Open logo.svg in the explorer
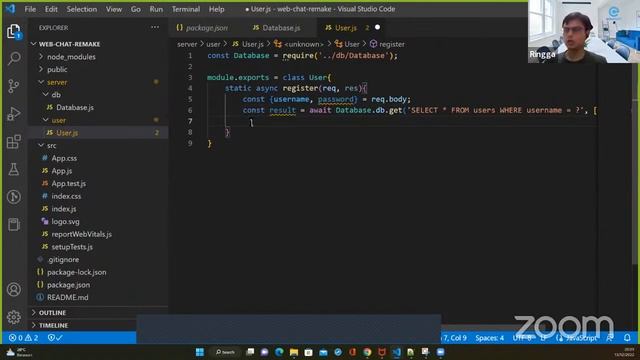640x360 pixels. [x=98, y=221]
